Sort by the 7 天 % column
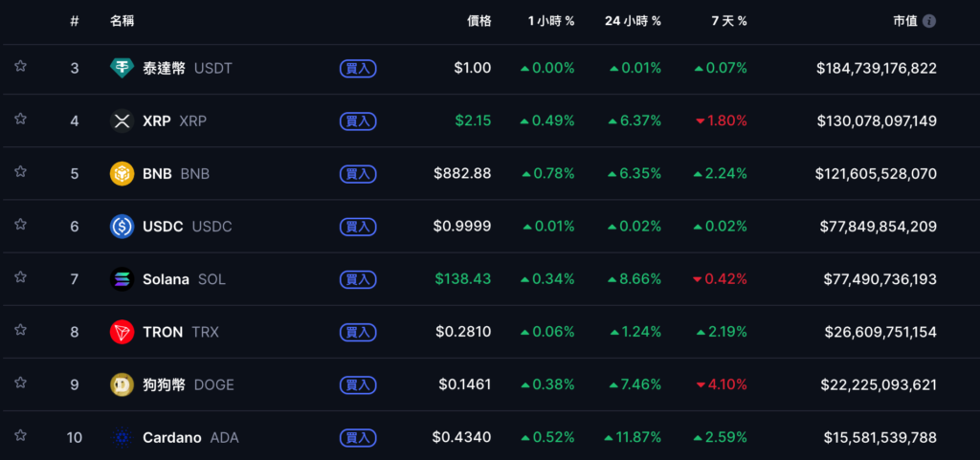The image size is (980, 460). (728, 21)
